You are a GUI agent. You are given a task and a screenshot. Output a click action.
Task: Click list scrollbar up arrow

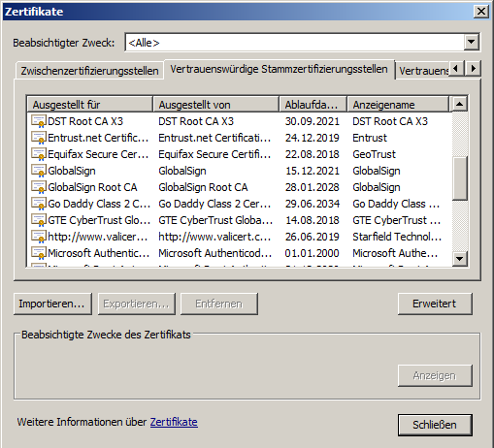click(459, 104)
